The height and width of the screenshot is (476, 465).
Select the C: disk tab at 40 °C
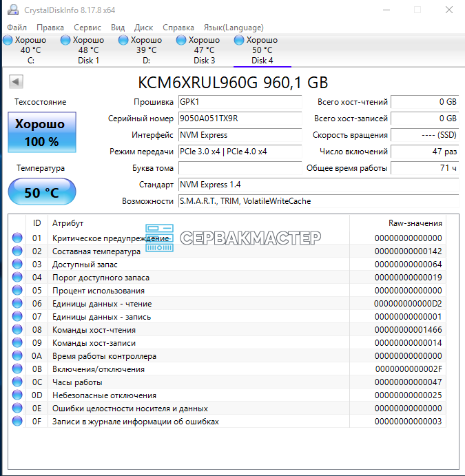pos(31,50)
